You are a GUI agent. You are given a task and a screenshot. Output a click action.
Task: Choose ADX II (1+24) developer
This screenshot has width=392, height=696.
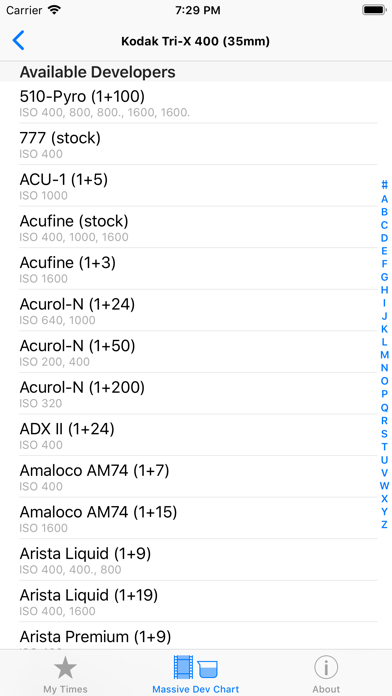(196, 435)
